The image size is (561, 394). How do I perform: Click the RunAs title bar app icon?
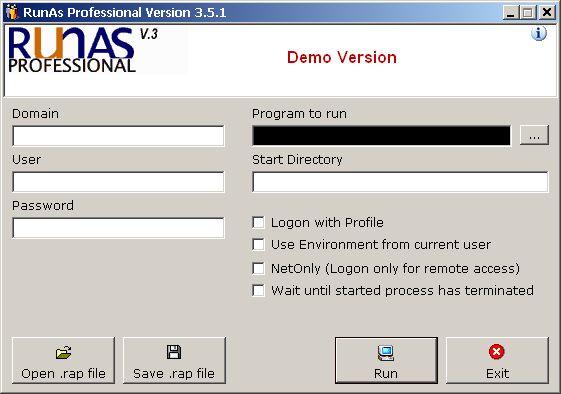(12, 12)
